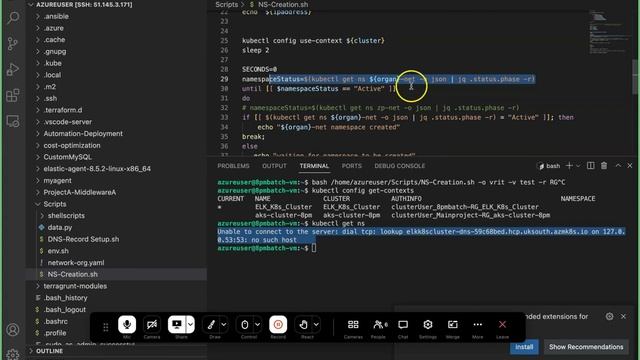Open the Manage gear at activity bar bottom
640x360 pixels.
coord(13,354)
